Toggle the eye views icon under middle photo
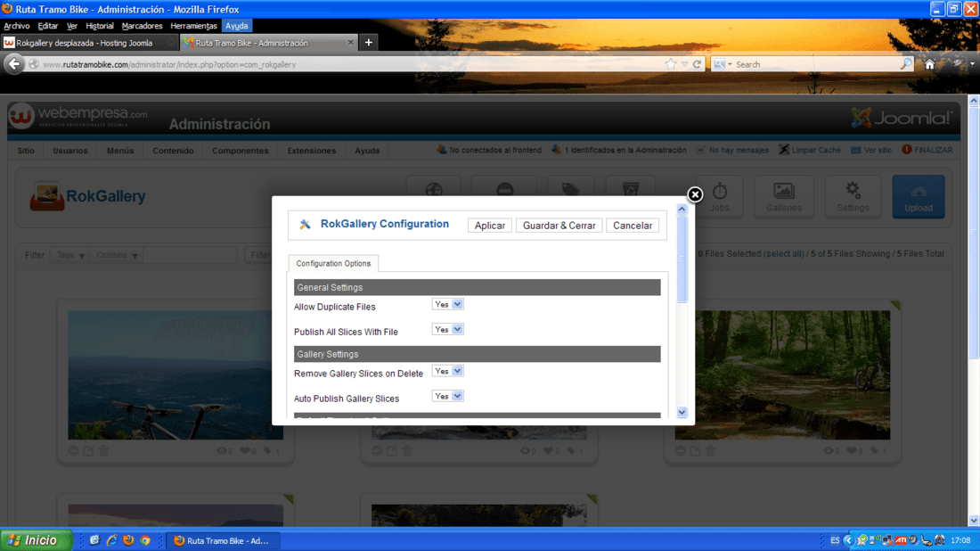This screenshot has width=980, height=551. point(525,451)
